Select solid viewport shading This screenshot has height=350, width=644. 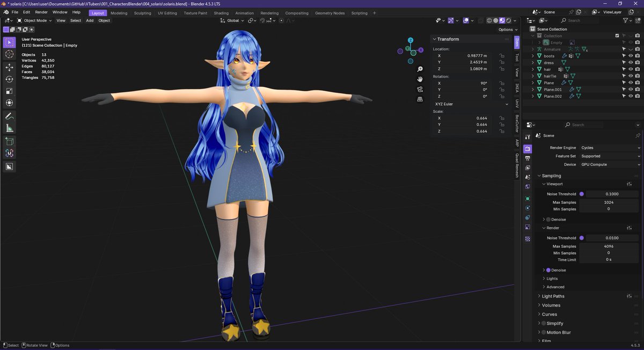tap(495, 20)
